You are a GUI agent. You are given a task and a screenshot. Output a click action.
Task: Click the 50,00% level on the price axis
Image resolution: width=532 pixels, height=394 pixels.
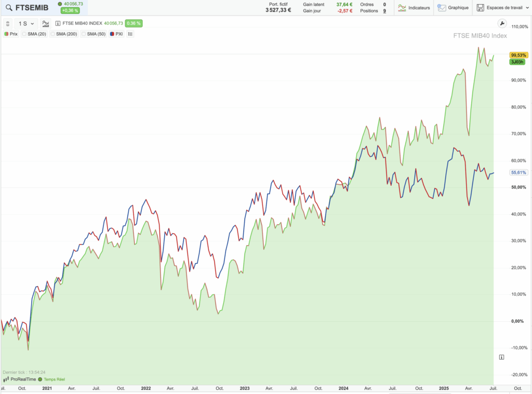pos(518,187)
